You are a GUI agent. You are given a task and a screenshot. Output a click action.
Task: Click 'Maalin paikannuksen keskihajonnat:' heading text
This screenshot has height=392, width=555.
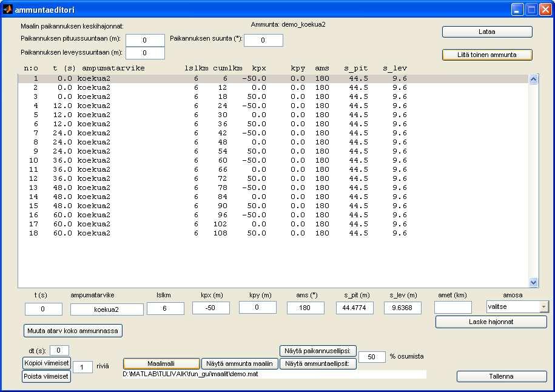(72, 26)
